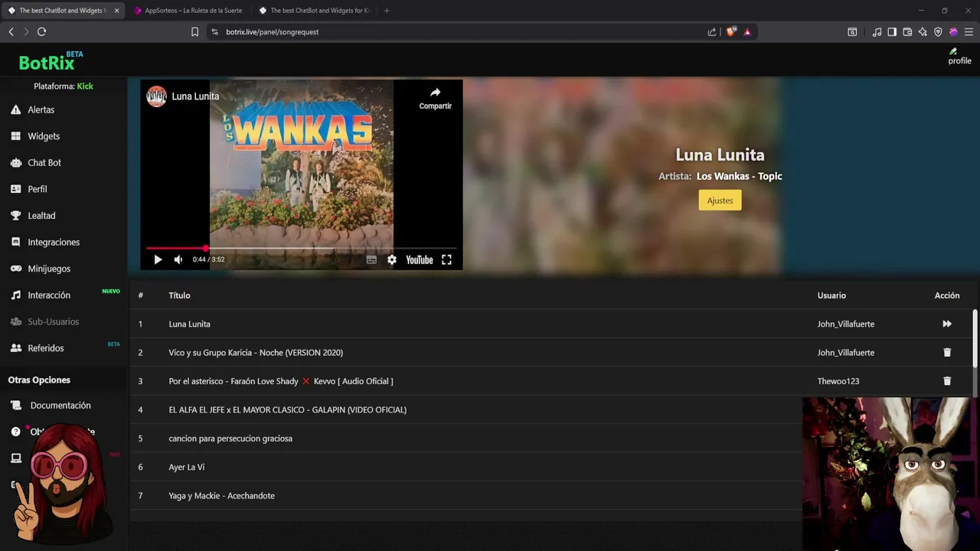Click the BotRix logo
980x551 pixels.
click(51, 60)
